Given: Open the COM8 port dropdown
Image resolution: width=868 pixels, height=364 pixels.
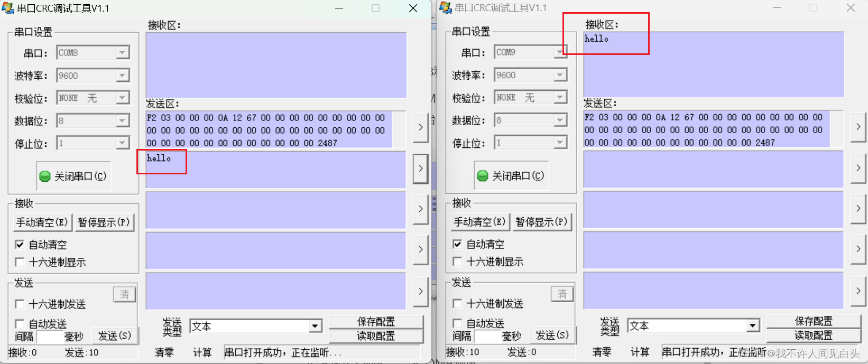Looking at the screenshot, I should tap(123, 53).
